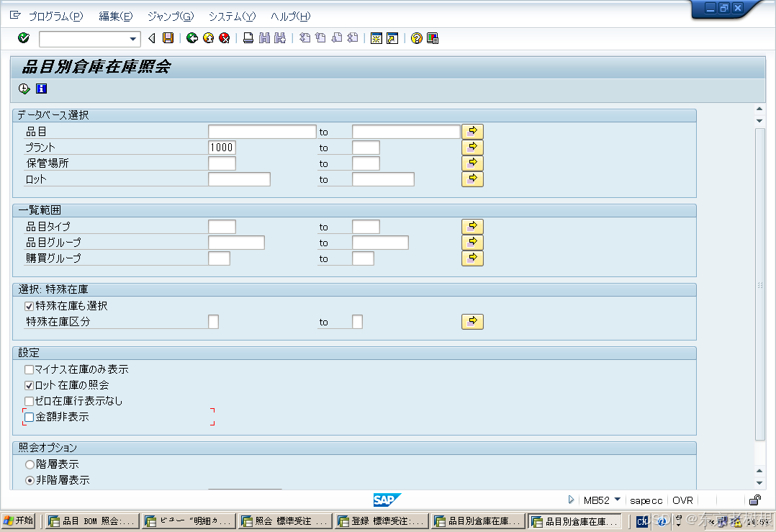Click the Save floppy disk icon
Image resolution: width=776 pixels, height=532 pixels.
pos(168,38)
